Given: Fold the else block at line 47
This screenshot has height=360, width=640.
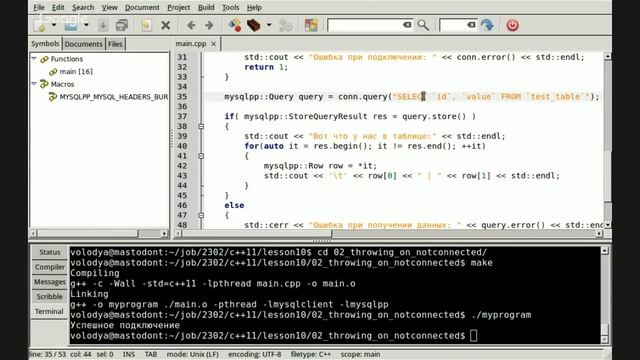Looking at the screenshot, I should (x=201, y=215).
